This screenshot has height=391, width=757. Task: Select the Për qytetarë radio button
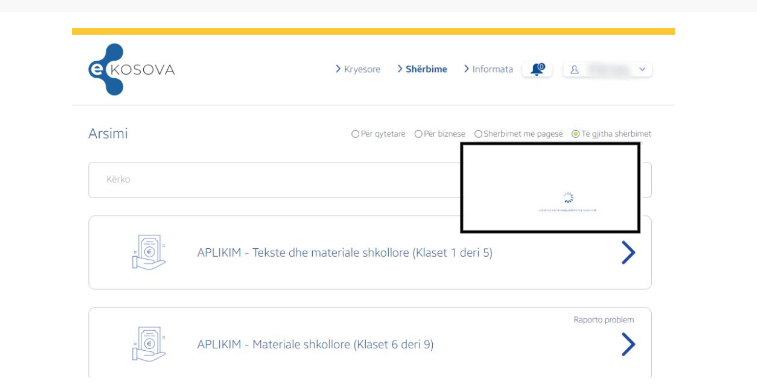355,134
